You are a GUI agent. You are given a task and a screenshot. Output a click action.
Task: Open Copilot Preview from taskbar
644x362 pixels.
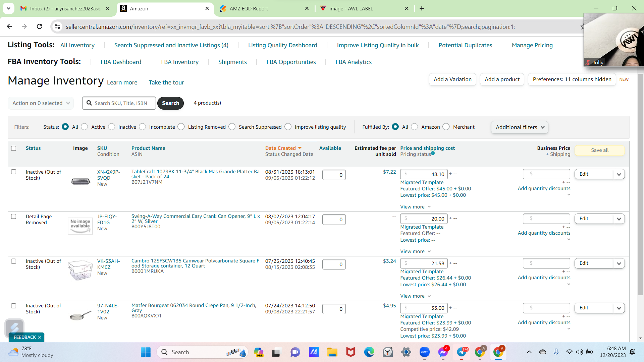click(x=259, y=352)
